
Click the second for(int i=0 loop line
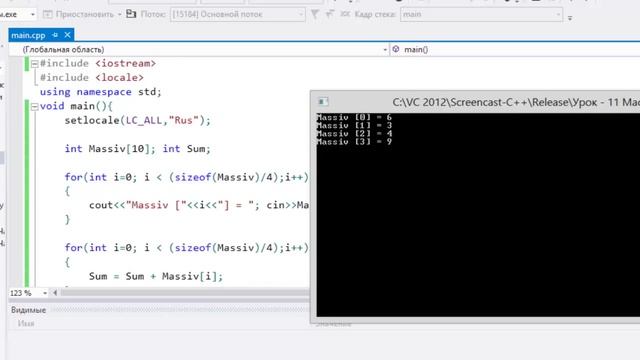tap(187, 248)
